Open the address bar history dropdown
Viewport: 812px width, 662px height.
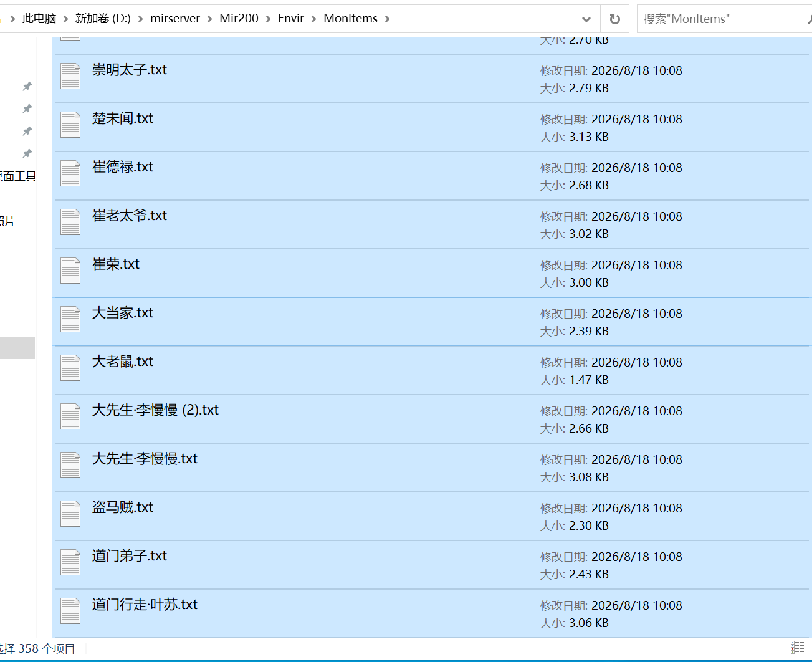[586, 19]
